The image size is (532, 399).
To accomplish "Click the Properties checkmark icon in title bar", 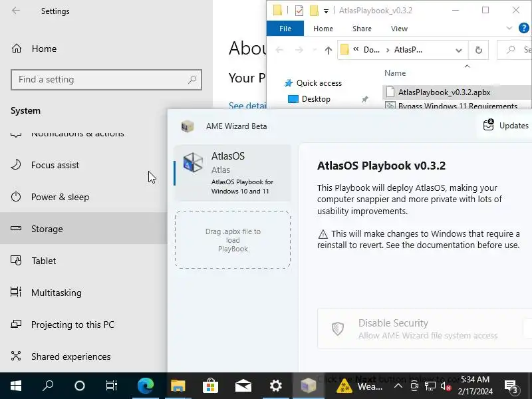I will (x=299, y=11).
